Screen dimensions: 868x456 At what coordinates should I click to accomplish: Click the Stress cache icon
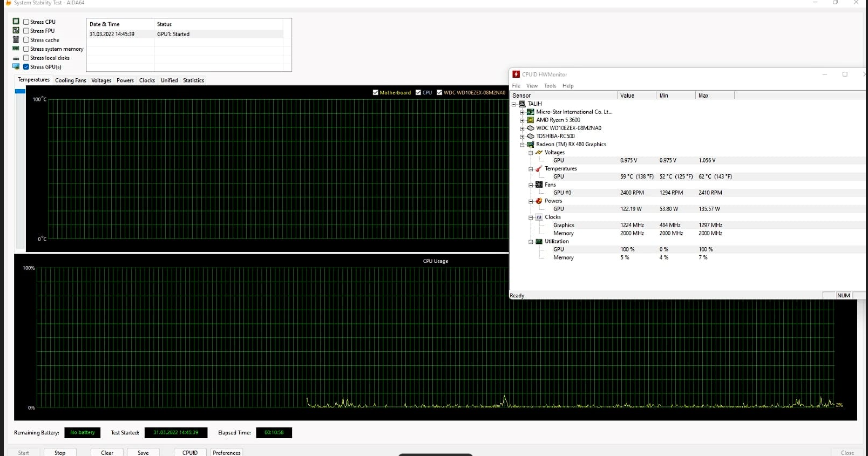[16, 39]
